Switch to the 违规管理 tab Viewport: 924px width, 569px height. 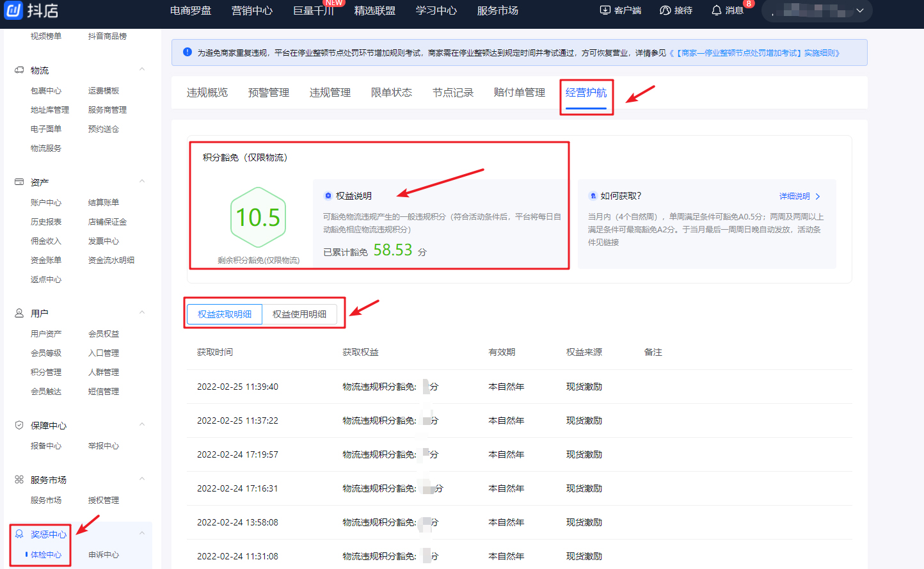coord(330,93)
